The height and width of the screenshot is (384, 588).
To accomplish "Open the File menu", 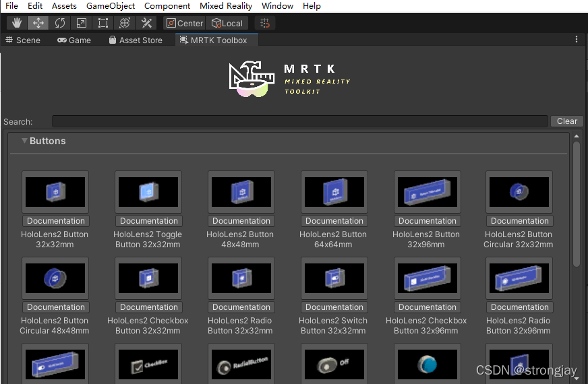I will (11, 6).
